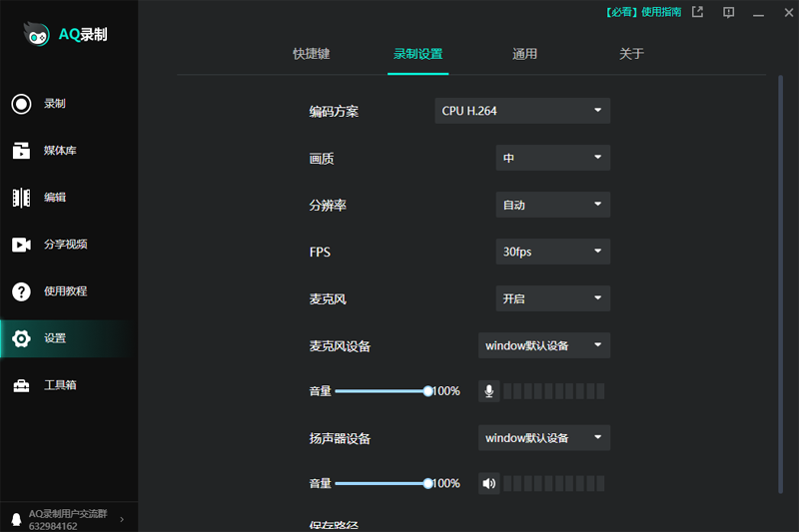Image resolution: width=799 pixels, height=532 pixels.
Task: Click the microphone volume slider track
Action: (382, 391)
